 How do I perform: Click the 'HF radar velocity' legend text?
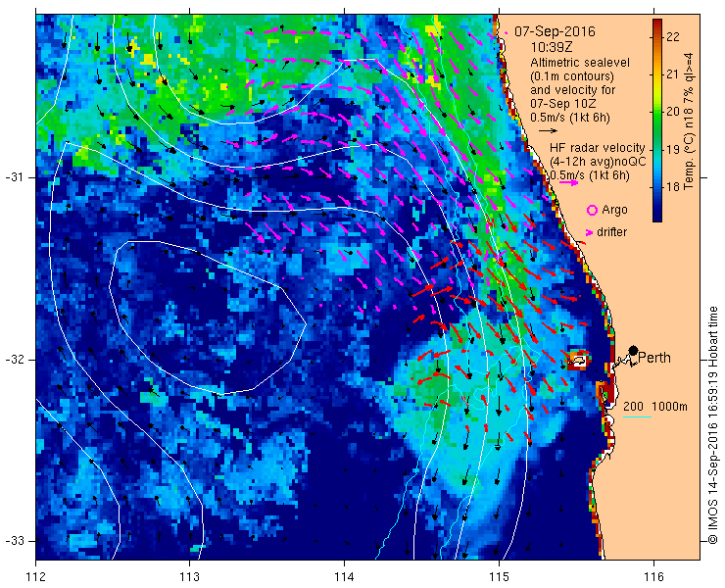[x=598, y=148]
